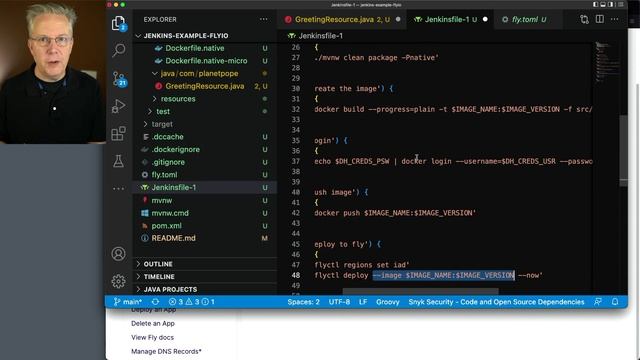This screenshot has width=640, height=360.
Task: Open the Explorer view in activity bar
Action: 118,23
